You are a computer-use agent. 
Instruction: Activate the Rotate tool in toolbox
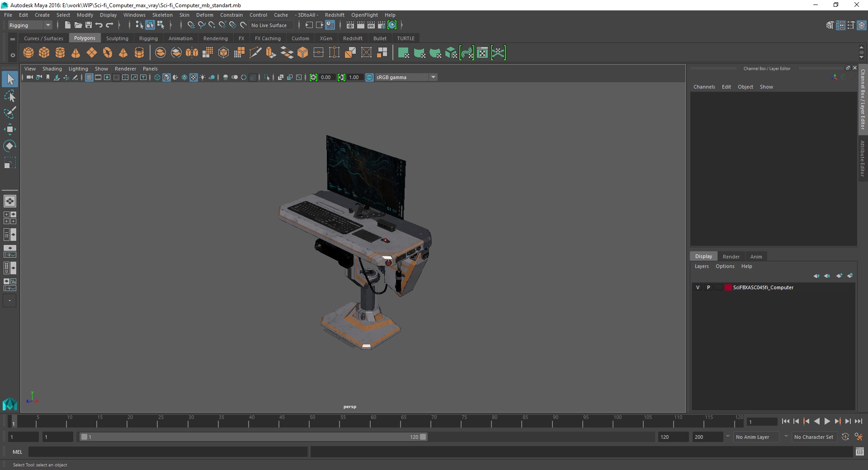click(x=10, y=146)
